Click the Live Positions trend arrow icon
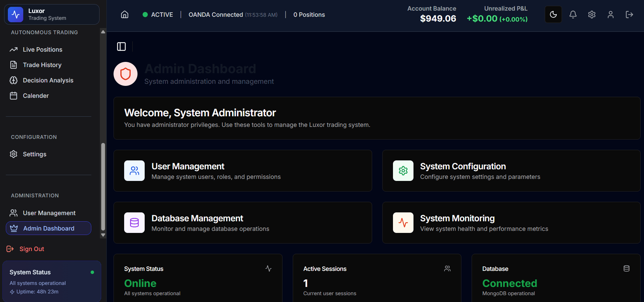Screen dimensions: 644x302 click(14, 50)
